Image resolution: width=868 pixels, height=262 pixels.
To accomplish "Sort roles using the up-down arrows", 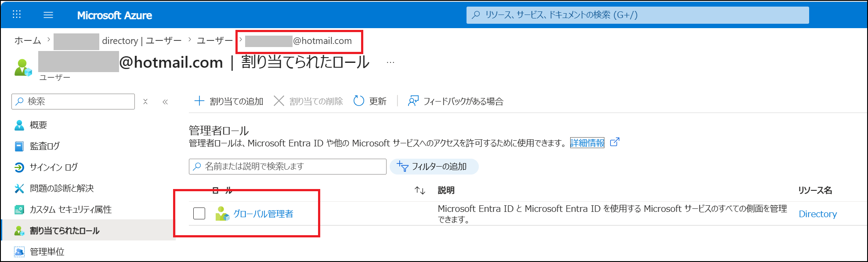I will 420,190.
